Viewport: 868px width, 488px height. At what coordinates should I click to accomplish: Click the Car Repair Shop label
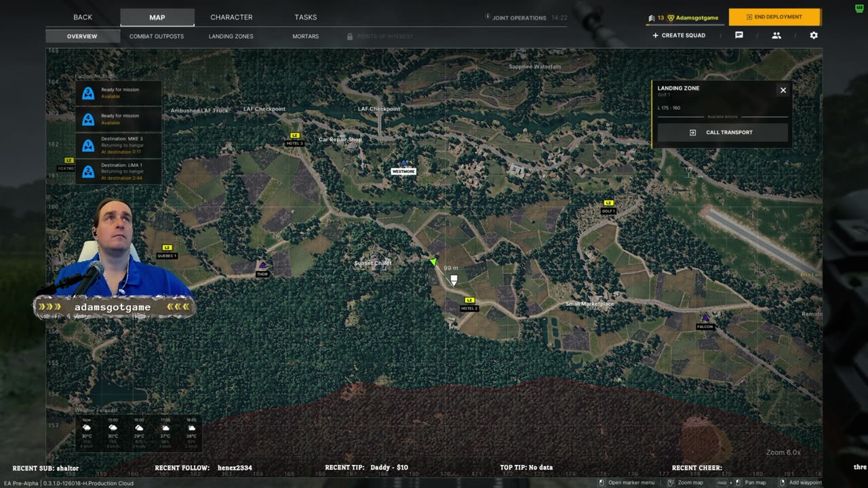[x=340, y=139]
